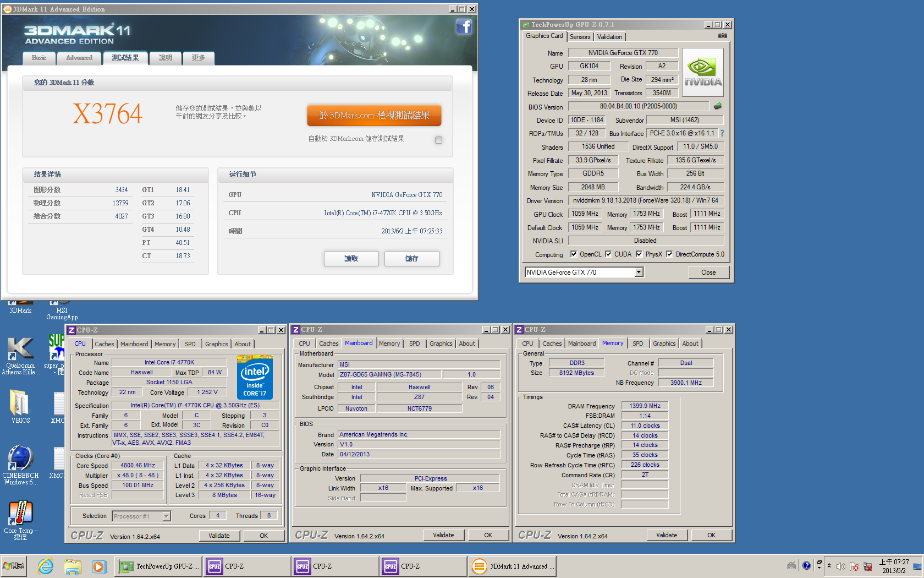Launch Internet Explorer from taskbar

click(45, 566)
